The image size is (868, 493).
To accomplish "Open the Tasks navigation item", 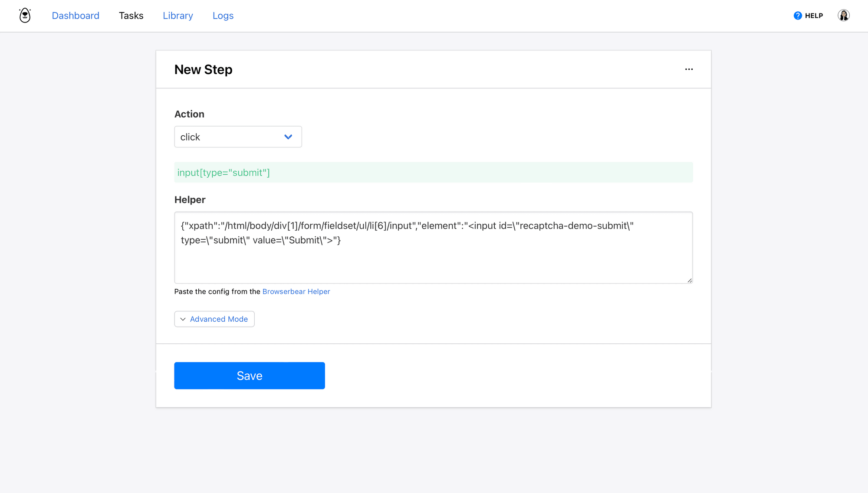I will pyautogui.click(x=131, y=16).
